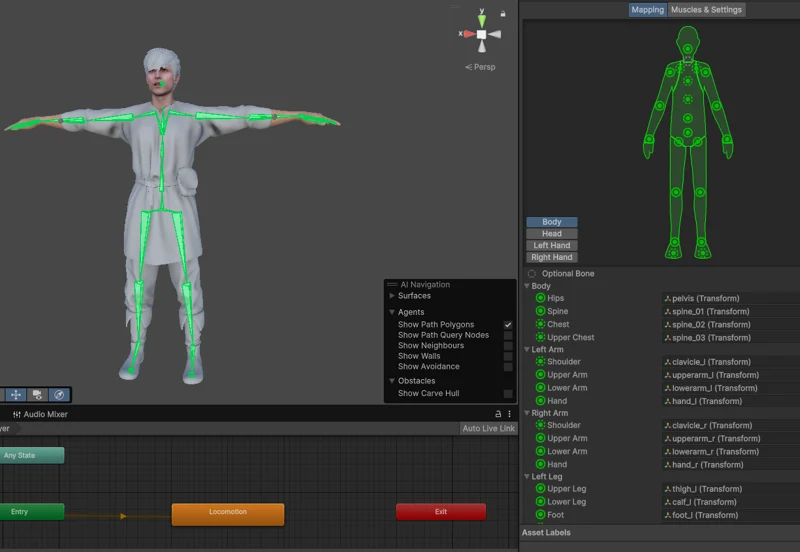The height and width of the screenshot is (552, 800).
Task: Click the transform icon in pelvis field
Action: 667,298
